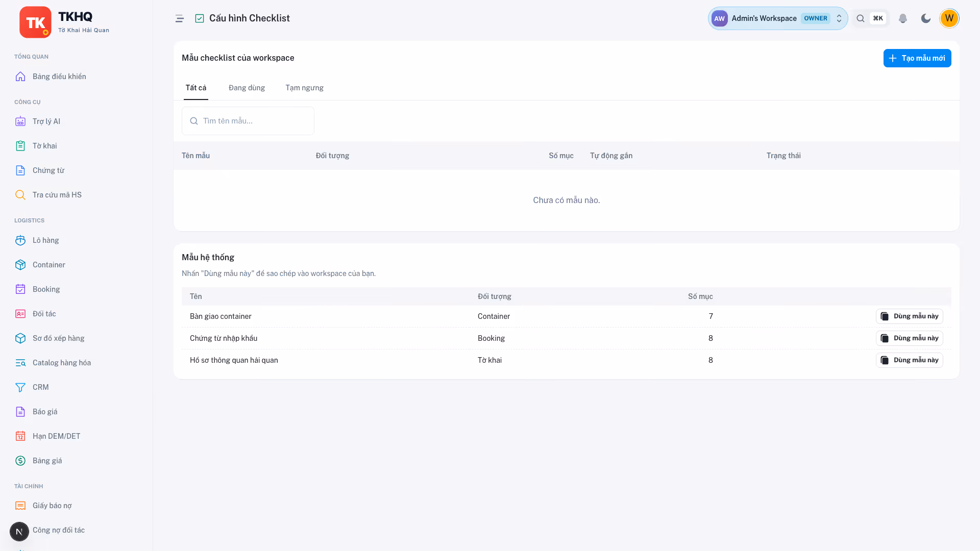Use the Hồ sơ thông quan template

910,360
